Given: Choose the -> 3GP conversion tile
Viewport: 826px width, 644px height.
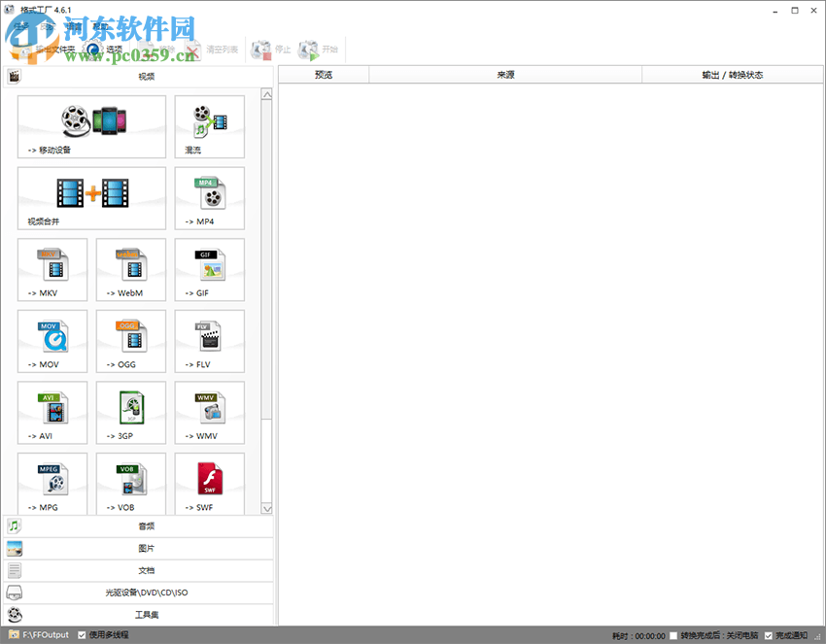Looking at the screenshot, I should pyautogui.click(x=131, y=413).
